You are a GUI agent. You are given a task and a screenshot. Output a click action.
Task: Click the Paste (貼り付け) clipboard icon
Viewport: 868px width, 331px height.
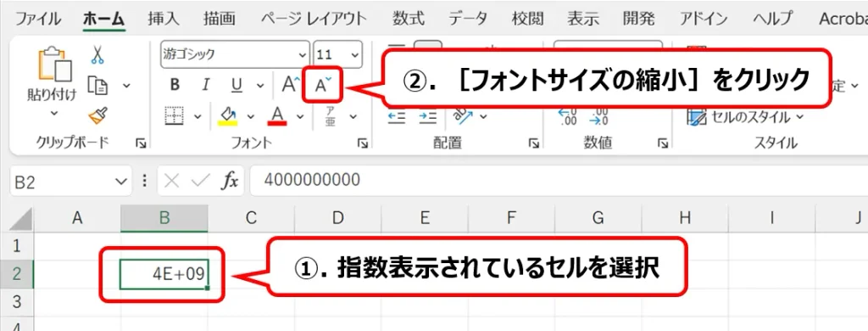click(54, 65)
